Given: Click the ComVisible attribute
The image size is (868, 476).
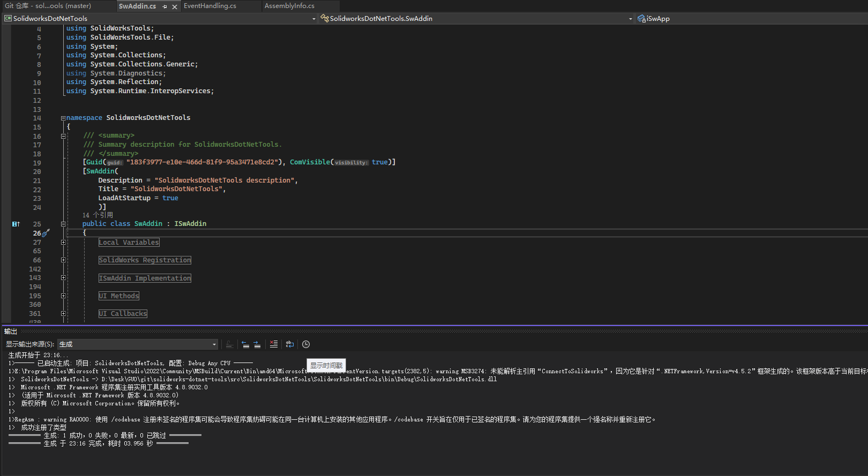Looking at the screenshot, I should (311, 162).
